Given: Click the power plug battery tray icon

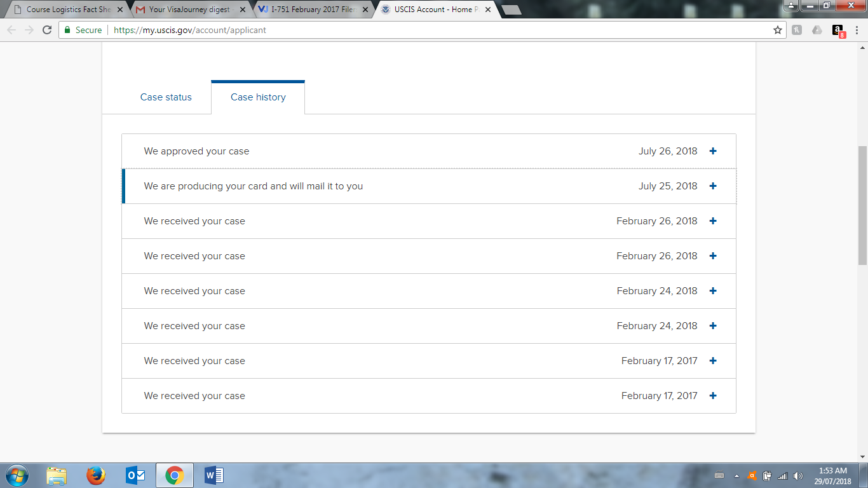Looking at the screenshot, I should point(768,475).
